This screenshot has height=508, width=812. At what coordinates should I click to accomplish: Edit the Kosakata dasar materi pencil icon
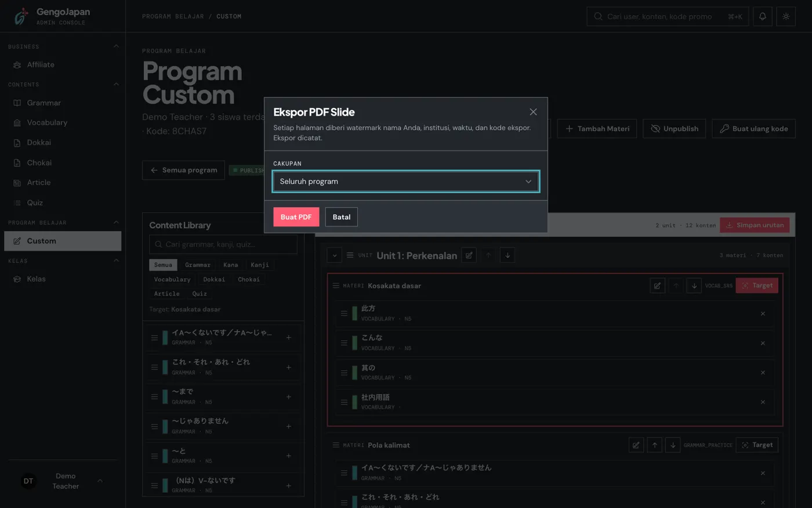click(657, 286)
